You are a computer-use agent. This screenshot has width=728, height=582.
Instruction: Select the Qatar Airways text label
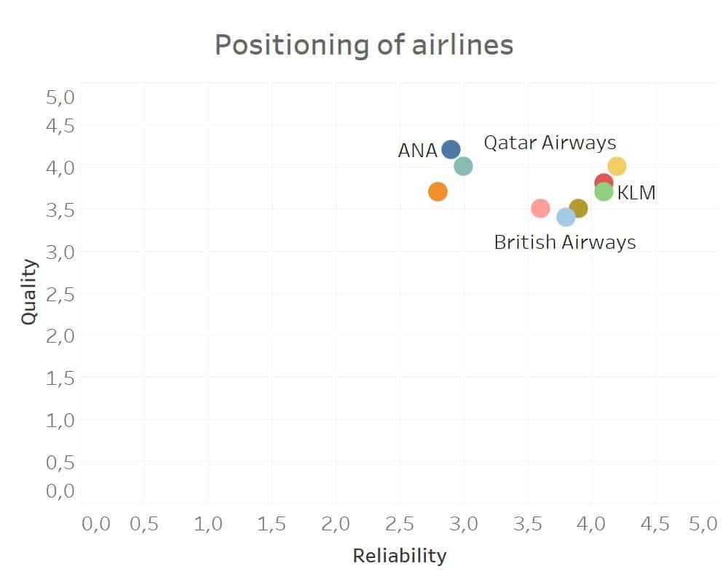coord(550,143)
